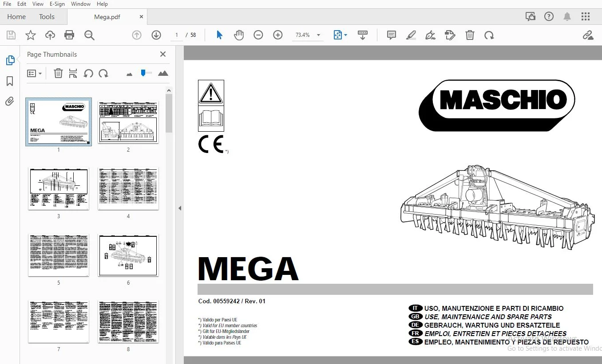Open the share with others icon
Viewport: 602px width, 364px height.
[531, 16]
